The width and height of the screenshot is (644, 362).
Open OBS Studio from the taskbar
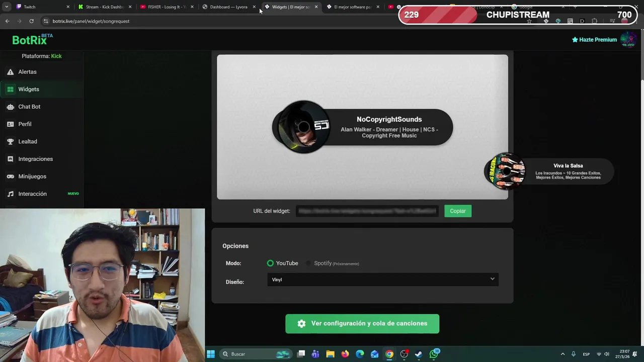(404, 354)
